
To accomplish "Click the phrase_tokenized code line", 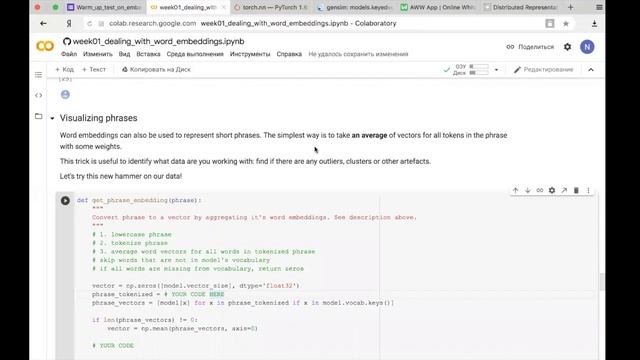I will (x=158, y=294).
